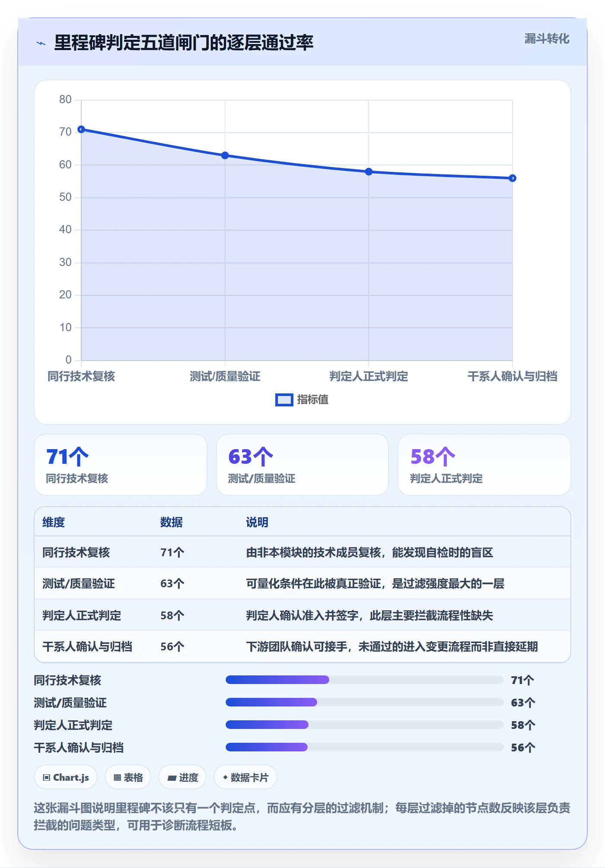Click 测试/质量验证 in the table's second row
Viewport: 605px width, 868px height.
click(x=79, y=584)
